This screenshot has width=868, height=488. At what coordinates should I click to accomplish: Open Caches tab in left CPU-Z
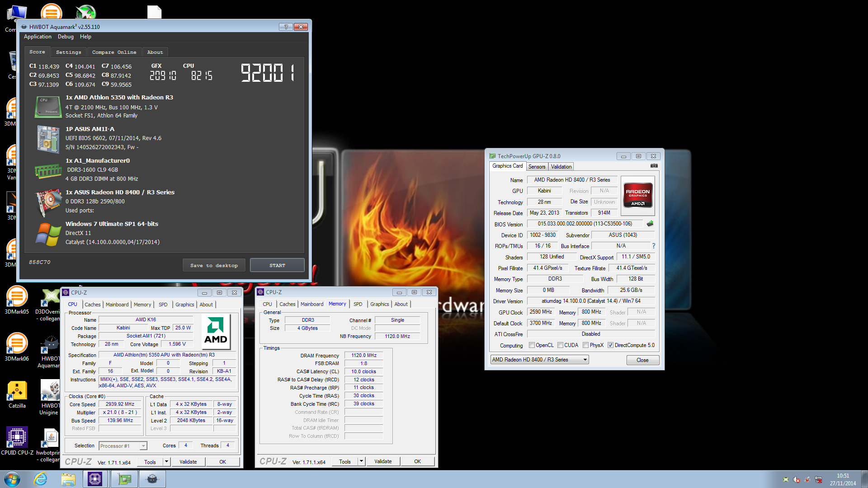click(x=93, y=305)
